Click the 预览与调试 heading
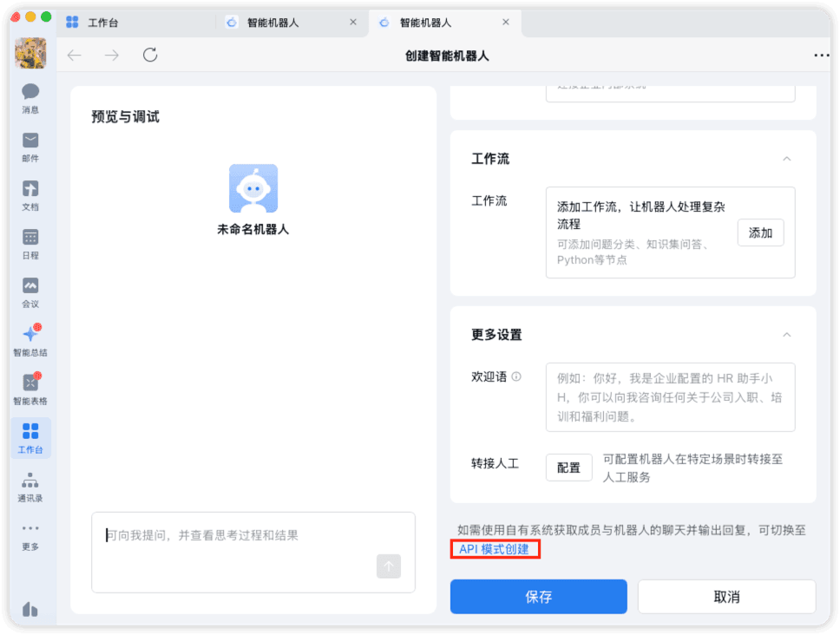The image size is (840, 635). click(125, 117)
